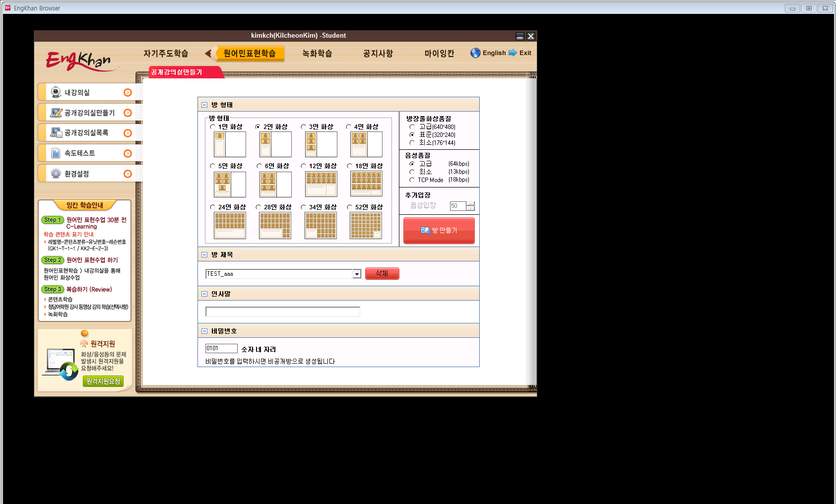Click Step 1 learning guide badge
The width and height of the screenshot is (836, 504).
coord(52,220)
